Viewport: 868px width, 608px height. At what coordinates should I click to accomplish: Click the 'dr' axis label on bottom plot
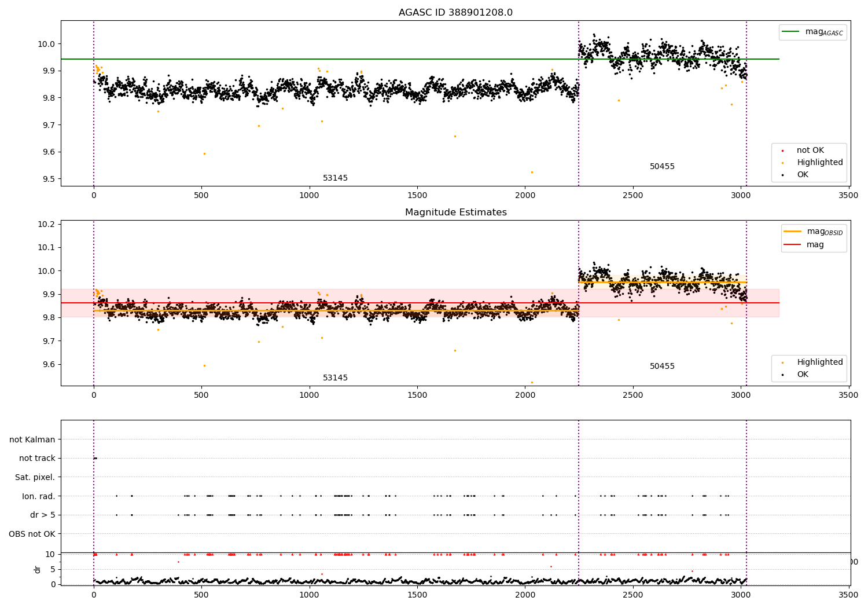(38, 569)
